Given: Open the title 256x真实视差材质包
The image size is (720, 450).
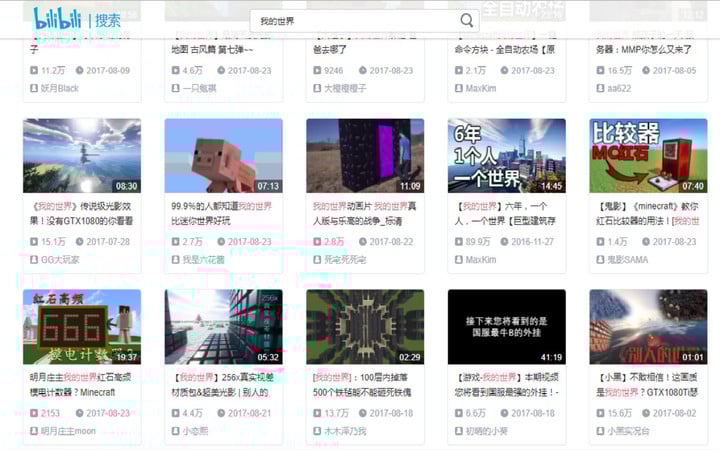Looking at the screenshot, I should [223, 385].
